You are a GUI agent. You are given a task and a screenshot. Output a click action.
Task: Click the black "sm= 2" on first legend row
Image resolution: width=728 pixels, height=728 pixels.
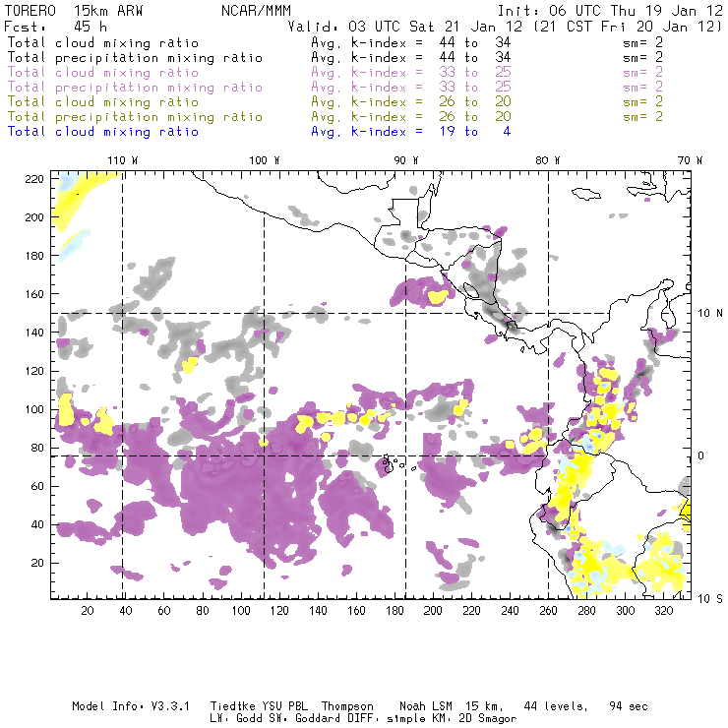pos(643,43)
